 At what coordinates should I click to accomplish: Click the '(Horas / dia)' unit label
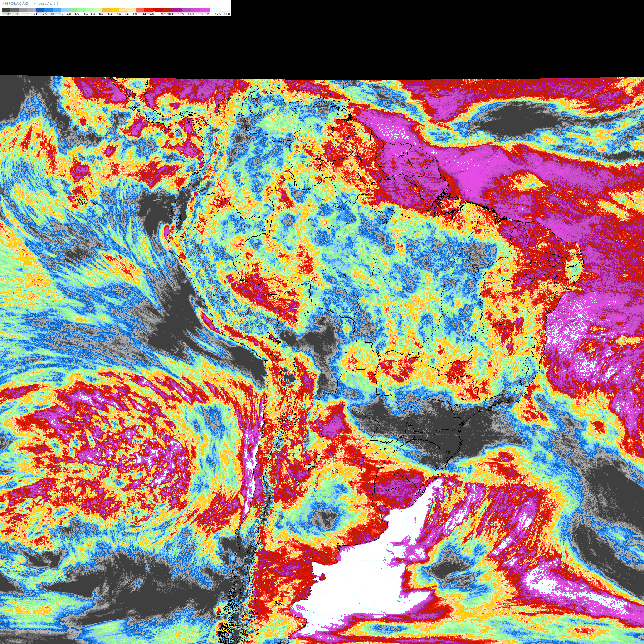click(x=46, y=3)
